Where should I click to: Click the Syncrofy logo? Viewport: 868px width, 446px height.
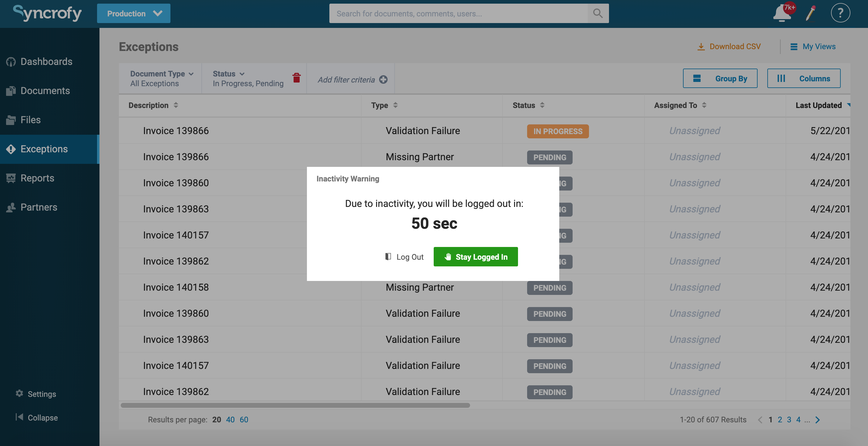(47, 13)
